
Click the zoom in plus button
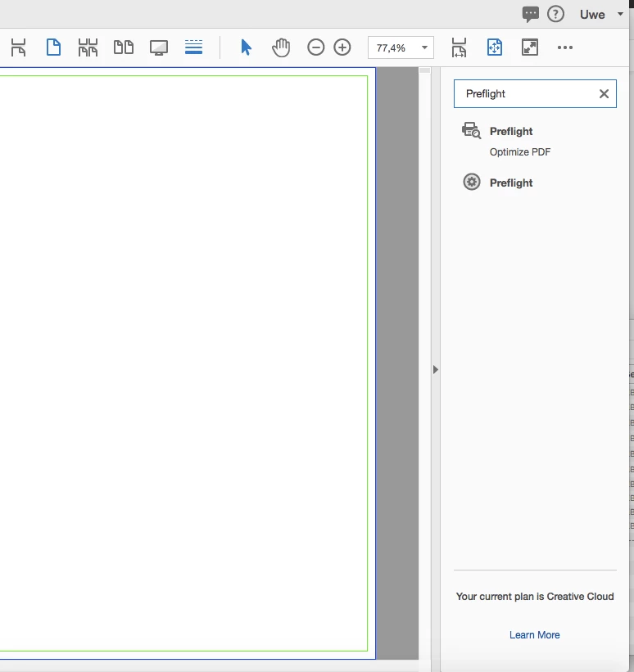(x=342, y=47)
